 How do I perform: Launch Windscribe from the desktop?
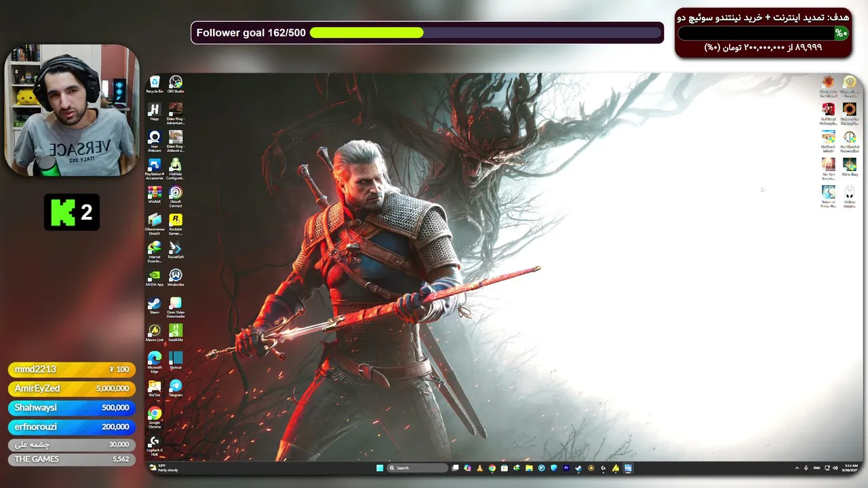(176, 279)
